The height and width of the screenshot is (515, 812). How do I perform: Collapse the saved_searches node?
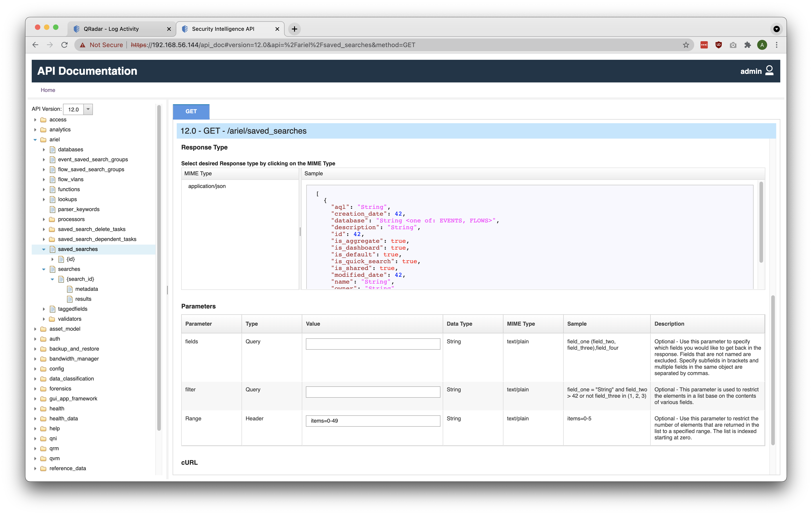click(44, 249)
